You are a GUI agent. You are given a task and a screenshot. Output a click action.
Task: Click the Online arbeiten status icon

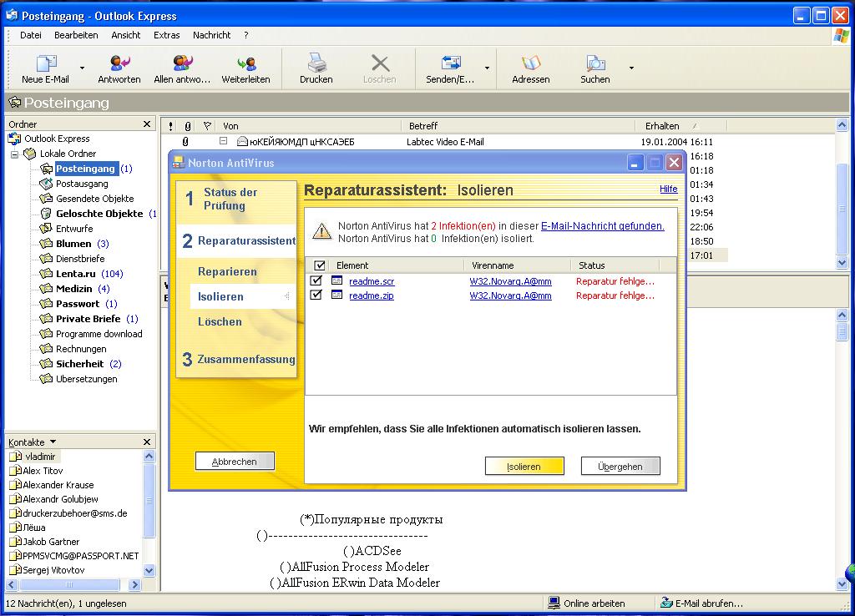tap(554, 603)
